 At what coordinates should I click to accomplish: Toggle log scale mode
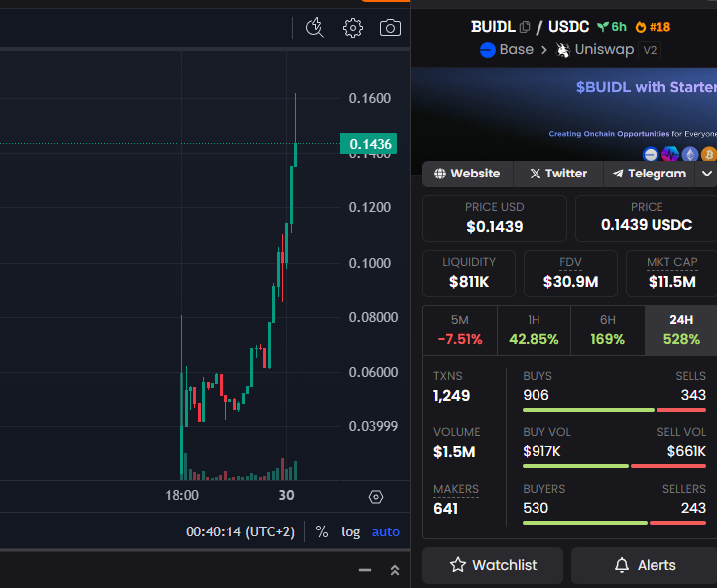coord(351,531)
